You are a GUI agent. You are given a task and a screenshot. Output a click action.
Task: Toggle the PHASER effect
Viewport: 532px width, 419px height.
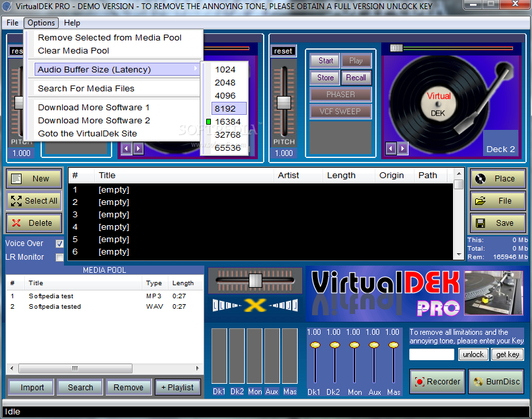point(341,95)
